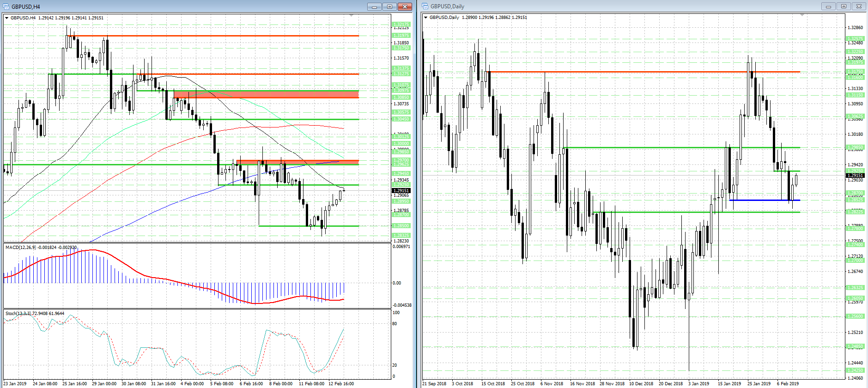Minimize the GBPUSD,H4 chart window
This screenshot has width=868, height=388.
(374, 6)
